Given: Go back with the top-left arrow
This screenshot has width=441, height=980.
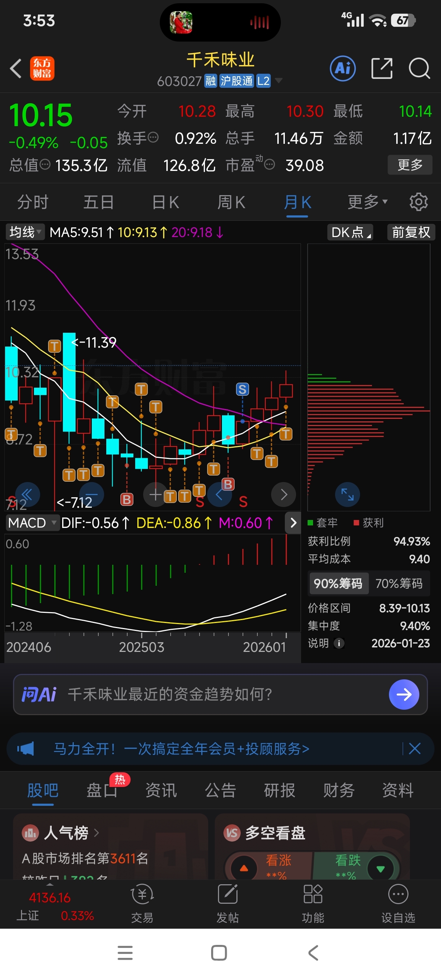Looking at the screenshot, I should point(16,69).
